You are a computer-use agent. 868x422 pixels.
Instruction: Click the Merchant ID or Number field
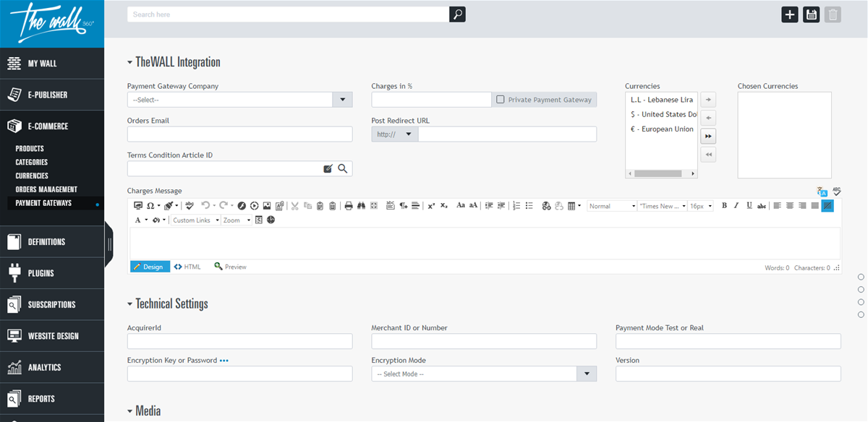point(484,341)
